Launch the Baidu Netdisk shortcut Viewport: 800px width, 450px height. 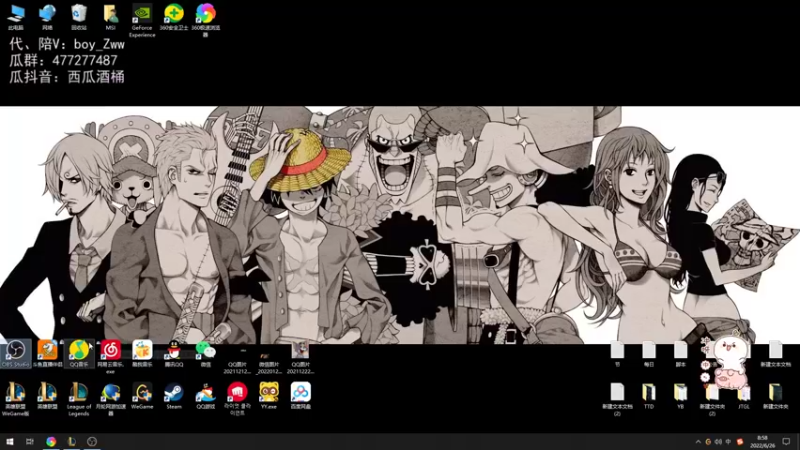(301, 396)
